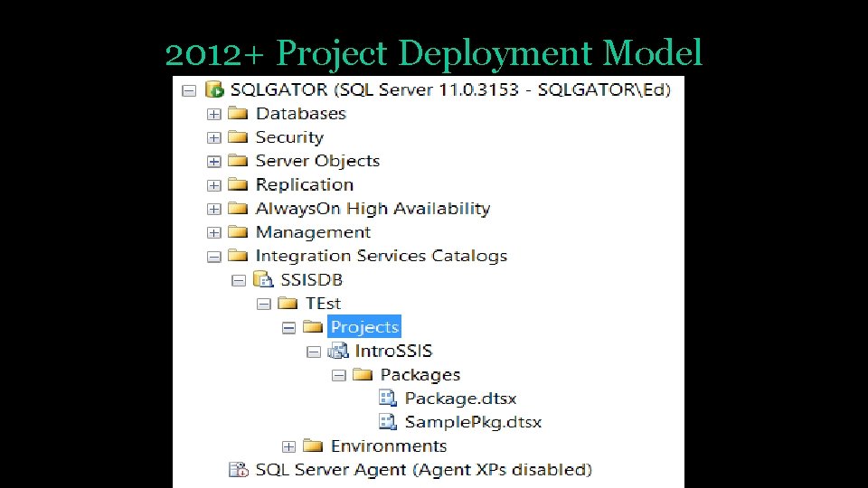Click the Security folder icon
This screenshot has width=868, height=488.
coord(238,136)
